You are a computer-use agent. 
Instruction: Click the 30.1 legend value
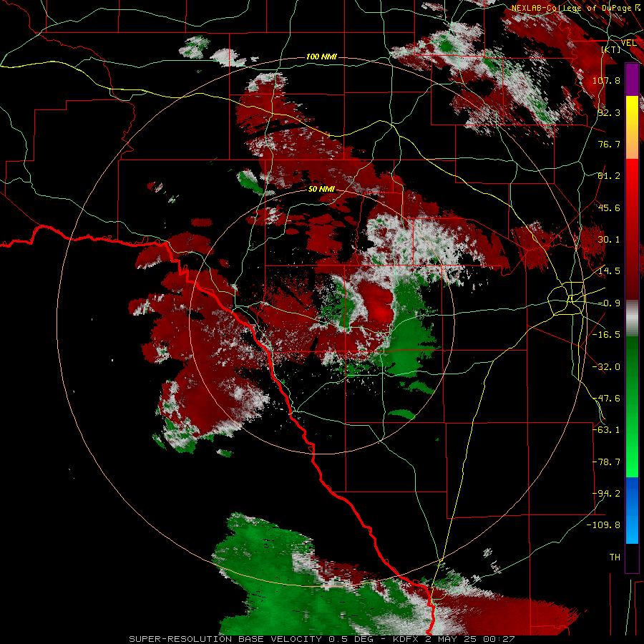click(x=609, y=240)
